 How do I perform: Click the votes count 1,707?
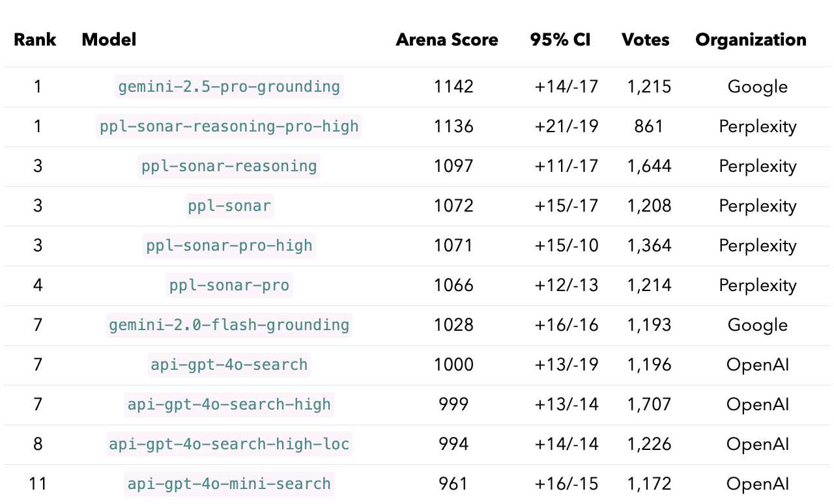pos(649,404)
